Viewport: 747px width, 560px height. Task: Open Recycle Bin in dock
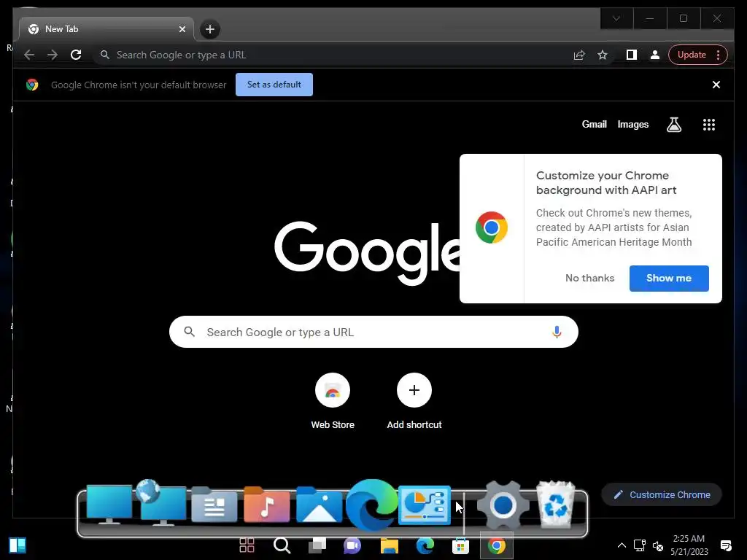[x=555, y=505]
